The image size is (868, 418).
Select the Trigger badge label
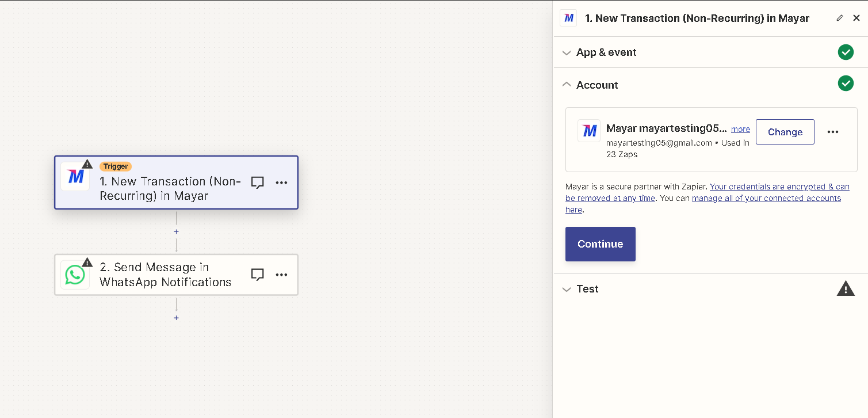116,166
